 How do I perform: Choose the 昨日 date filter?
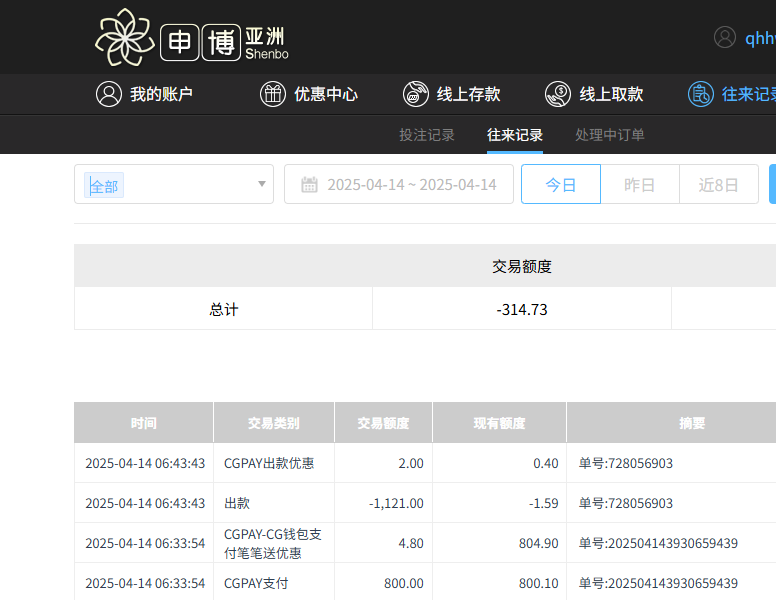coord(639,185)
